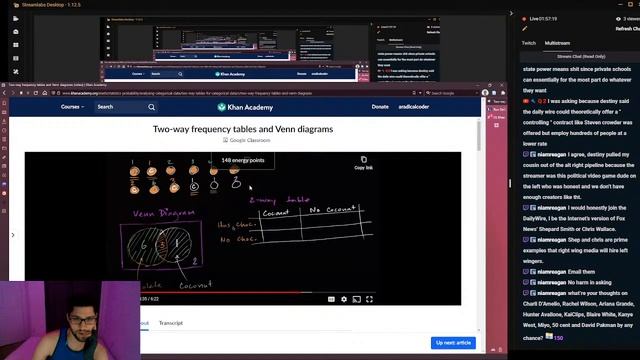This screenshot has height=360, width=640.
Task: Click the viewer count eye icon
Action: tap(618, 19)
